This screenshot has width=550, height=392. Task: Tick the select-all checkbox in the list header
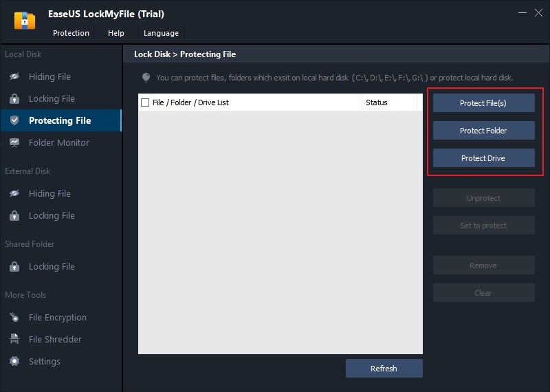(145, 102)
